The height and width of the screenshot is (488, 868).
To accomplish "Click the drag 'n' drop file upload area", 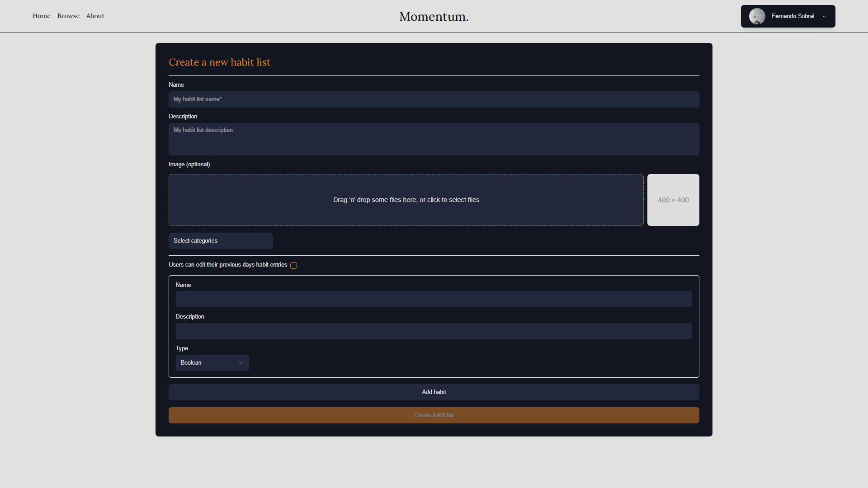I will (x=406, y=200).
